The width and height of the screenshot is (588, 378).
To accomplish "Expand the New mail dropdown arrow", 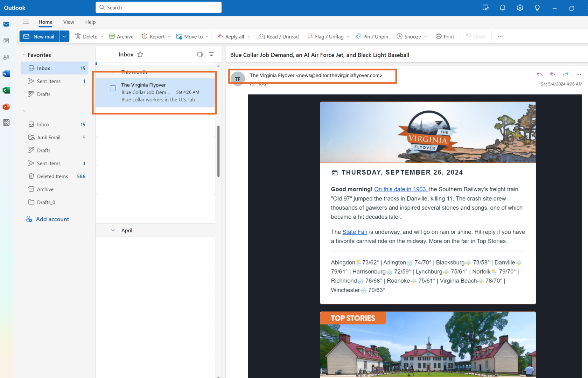I will (x=64, y=36).
